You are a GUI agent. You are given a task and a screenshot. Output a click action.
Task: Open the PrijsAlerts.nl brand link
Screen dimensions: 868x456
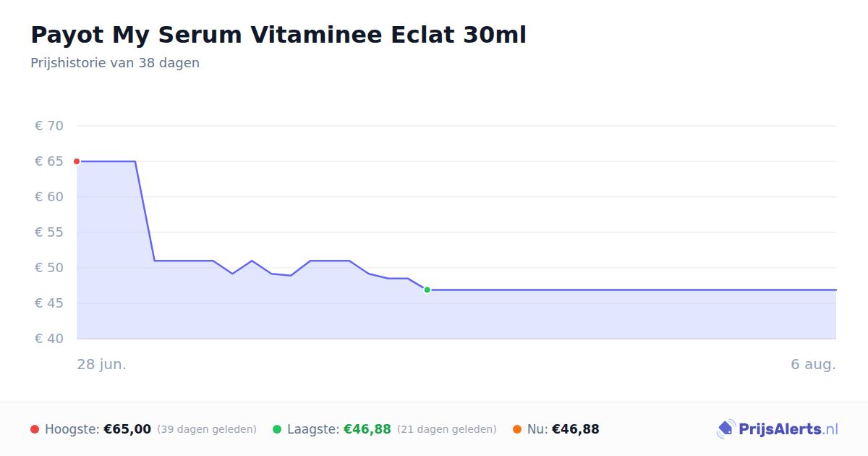click(x=777, y=429)
